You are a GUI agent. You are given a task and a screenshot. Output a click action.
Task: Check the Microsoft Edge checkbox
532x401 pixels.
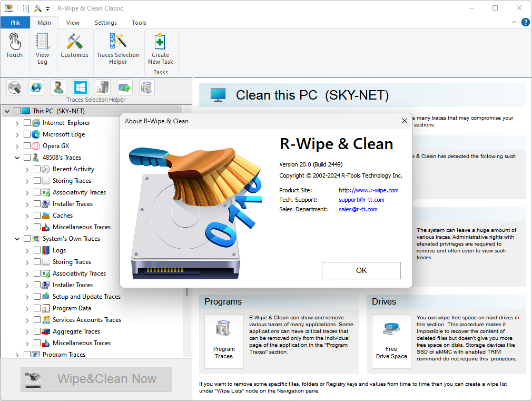coord(27,134)
